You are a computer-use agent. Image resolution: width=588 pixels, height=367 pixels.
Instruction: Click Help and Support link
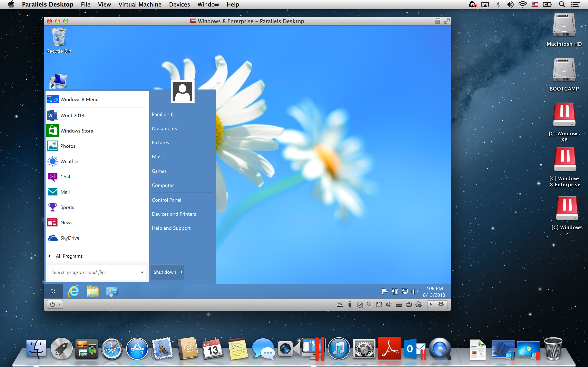(171, 228)
